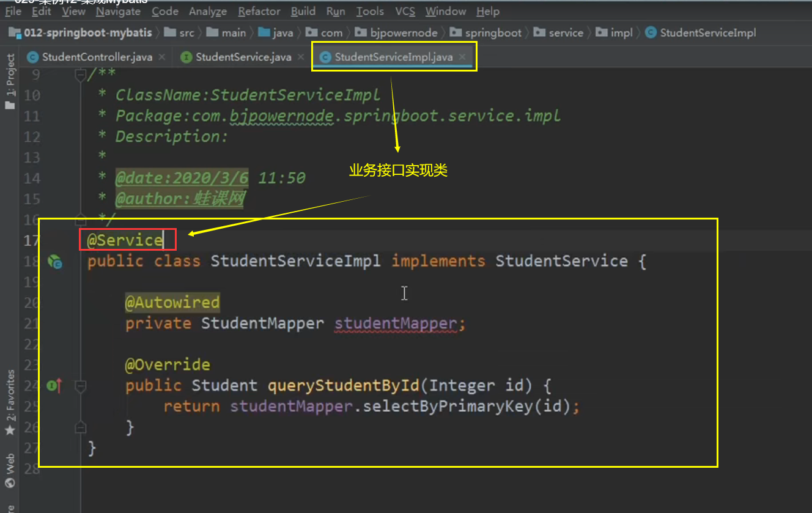Click the @Autowired annotation
The image size is (812, 513).
pos(172,303)
